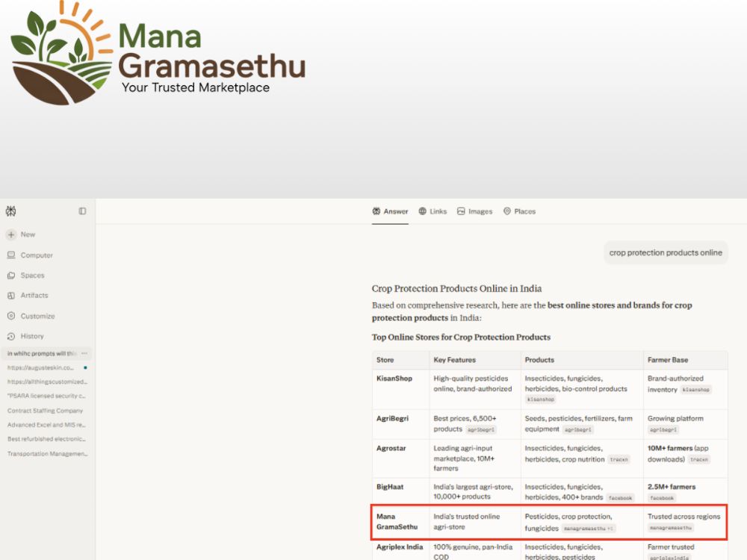Viewport: 747px width, 560px height.
Task: Start a New thread with plus icon
Action: pyautogui.click(x=11, y=234)
